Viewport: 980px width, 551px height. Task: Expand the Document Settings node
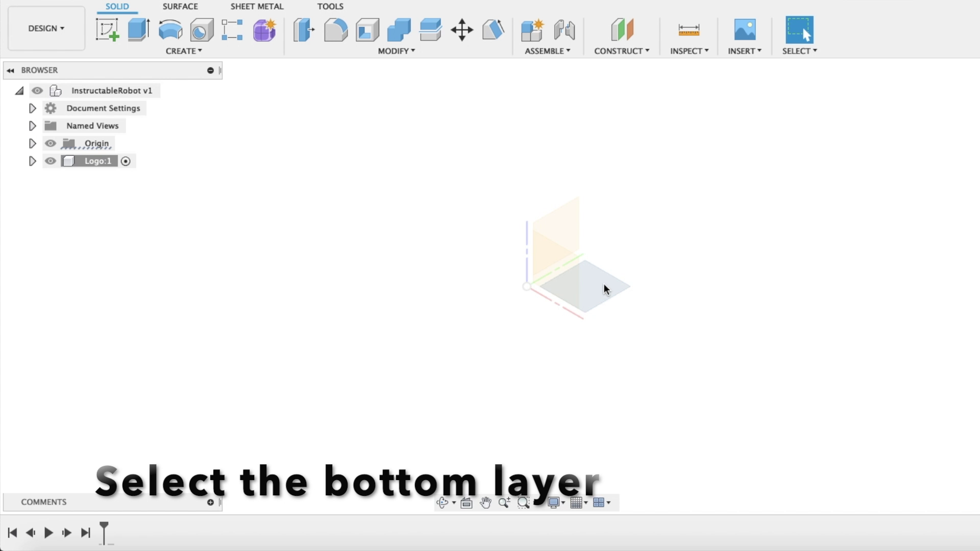point(32,108)
